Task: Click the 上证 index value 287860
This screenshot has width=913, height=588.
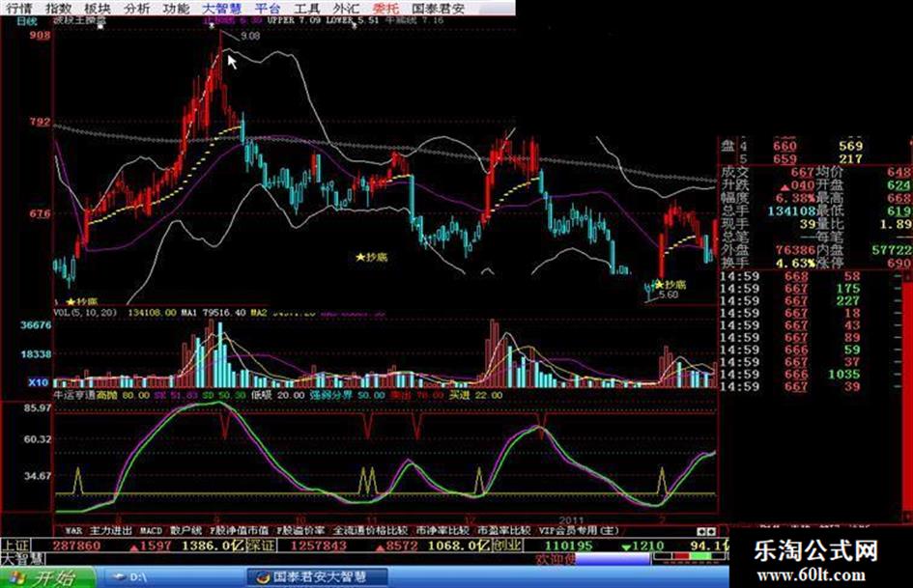Action: click(x=76, y=546)
